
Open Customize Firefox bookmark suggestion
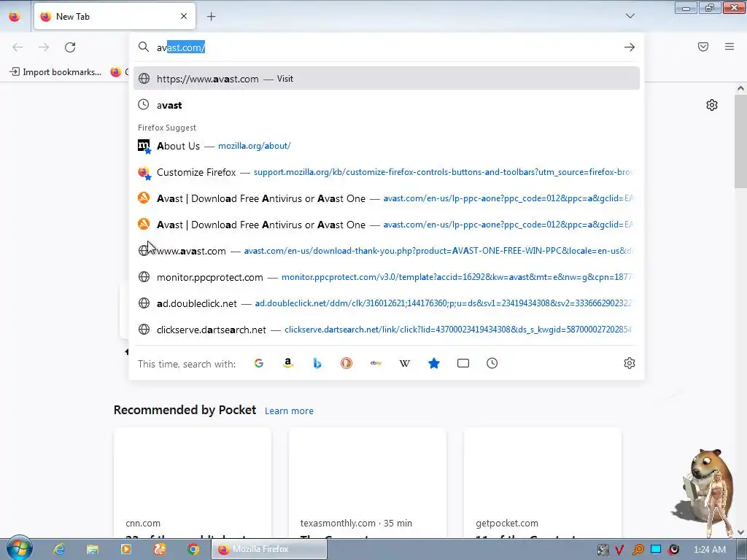tap(387, 172)
